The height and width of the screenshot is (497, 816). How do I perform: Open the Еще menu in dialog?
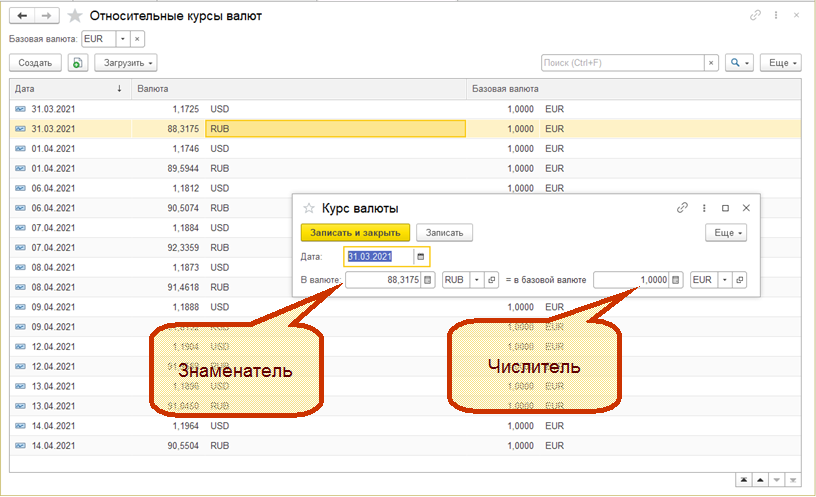[x=725, y=233]
